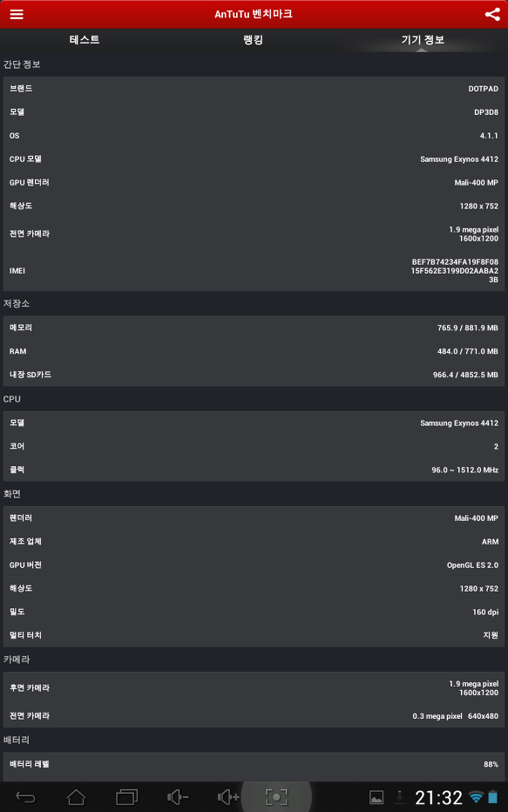Switch to the 테스트 tab
Viewport: 508px width, 812px height.
[x=85, y=40]
